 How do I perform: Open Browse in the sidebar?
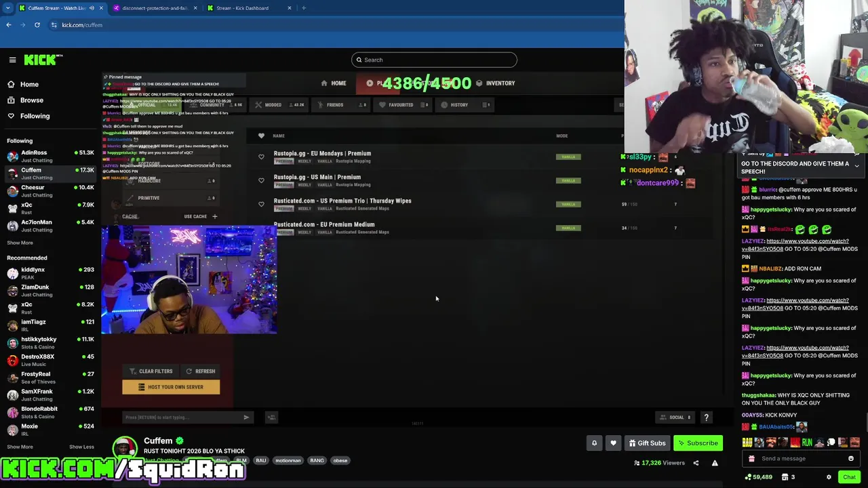pyautogui.click(x=31, y=100)
